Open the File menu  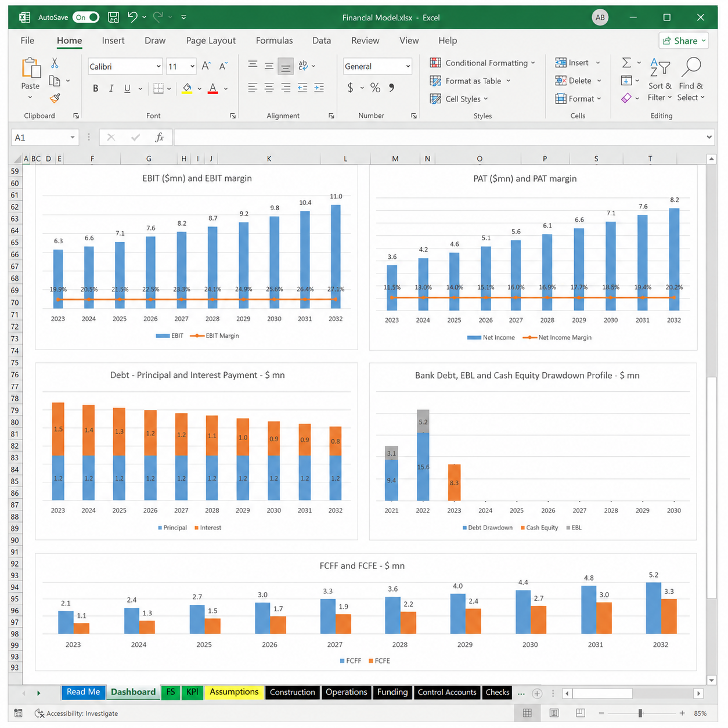[x=27, y=41]
